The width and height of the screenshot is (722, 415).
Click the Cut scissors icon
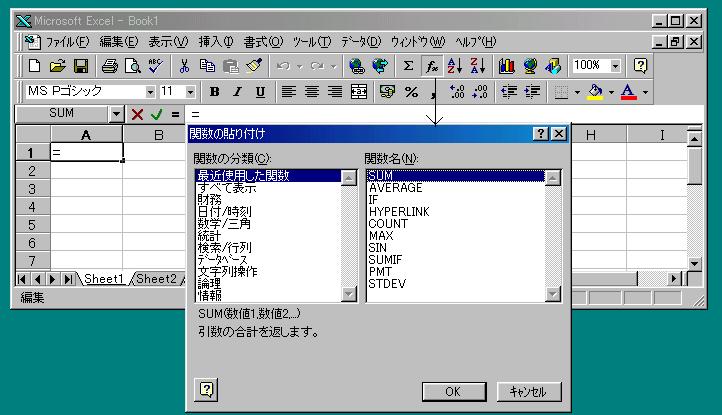click(x=184, y=66)
